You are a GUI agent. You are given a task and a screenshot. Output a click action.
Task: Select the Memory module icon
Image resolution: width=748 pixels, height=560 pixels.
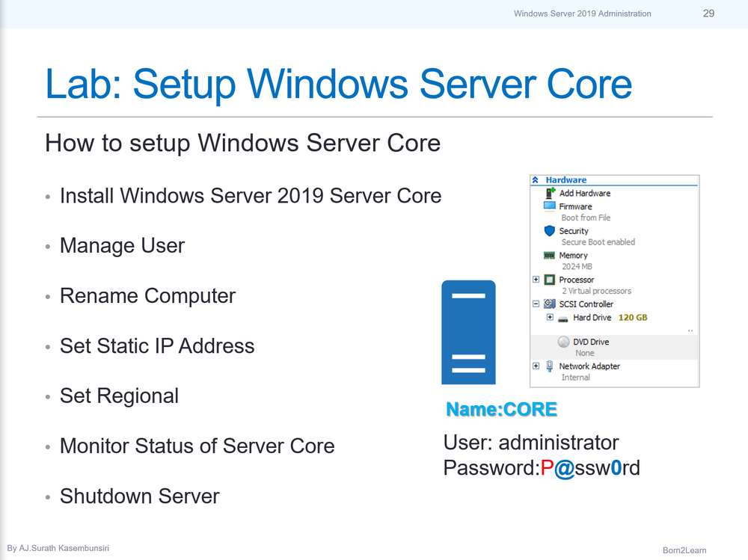(x=549, y=255)
